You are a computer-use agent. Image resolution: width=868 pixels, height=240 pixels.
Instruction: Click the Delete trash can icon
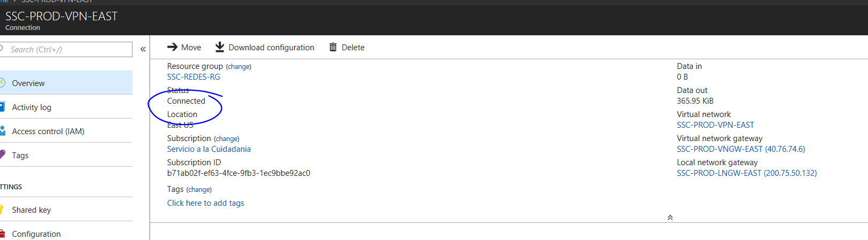(333, 47)
